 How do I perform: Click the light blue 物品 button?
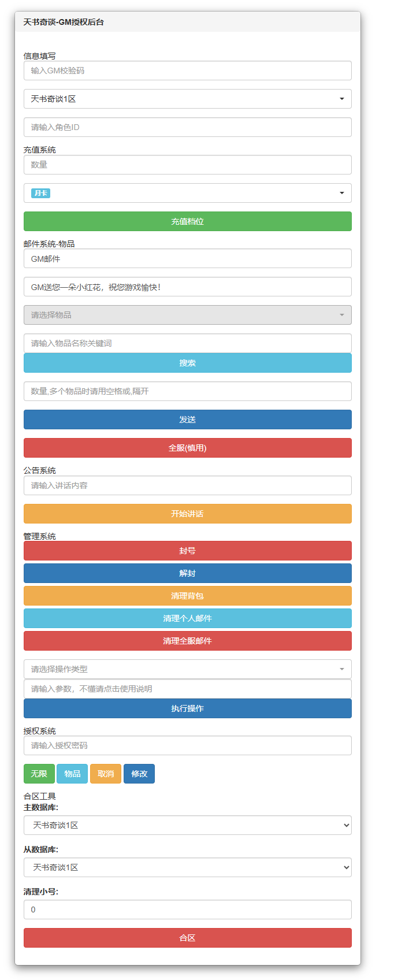[x=72, y=774]
